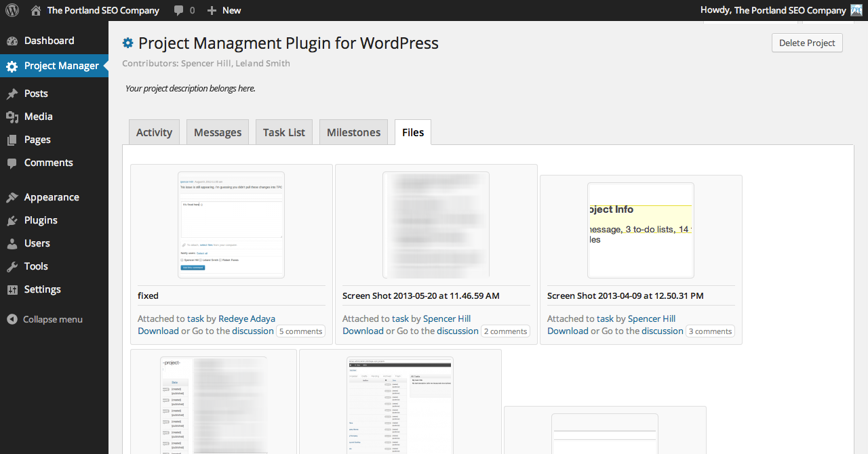
Task: Open Spencer Hill link under 2013-05-20 screenshot
Action: (446, 318)
